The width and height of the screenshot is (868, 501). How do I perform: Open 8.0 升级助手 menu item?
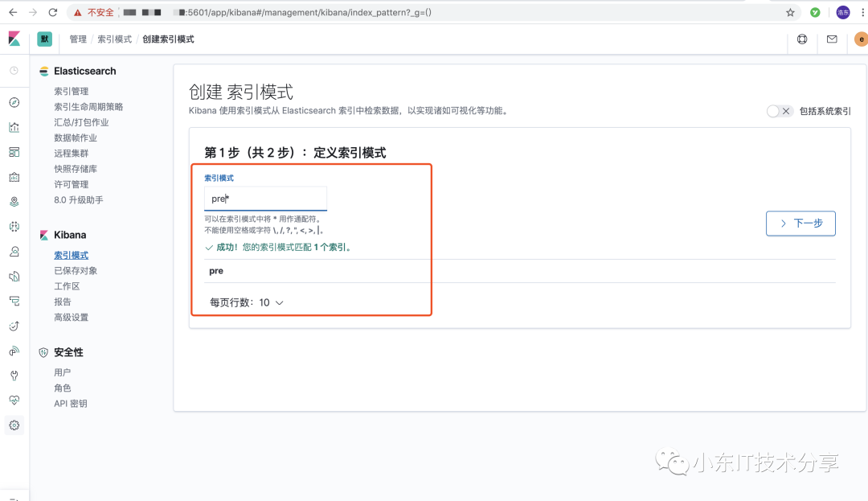(x=79, y=200)
